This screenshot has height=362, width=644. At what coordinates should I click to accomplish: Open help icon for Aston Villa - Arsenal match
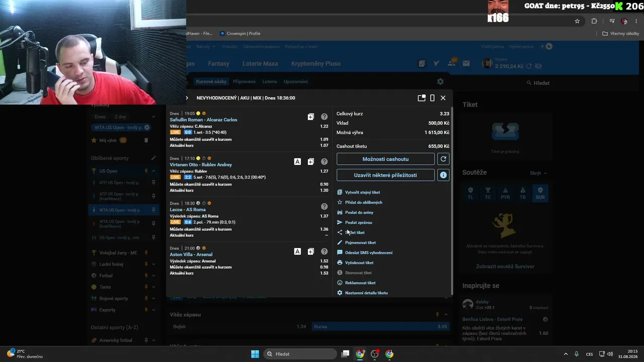324,251
